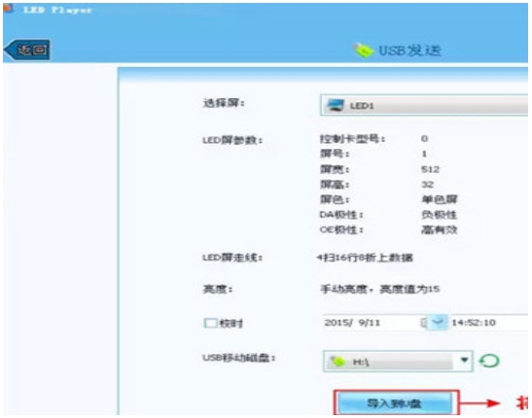This screenshot has width=532, height=418.
Task: Open the USB移动磁盘 H:\ drive dropdown
Action: point(398,362)
